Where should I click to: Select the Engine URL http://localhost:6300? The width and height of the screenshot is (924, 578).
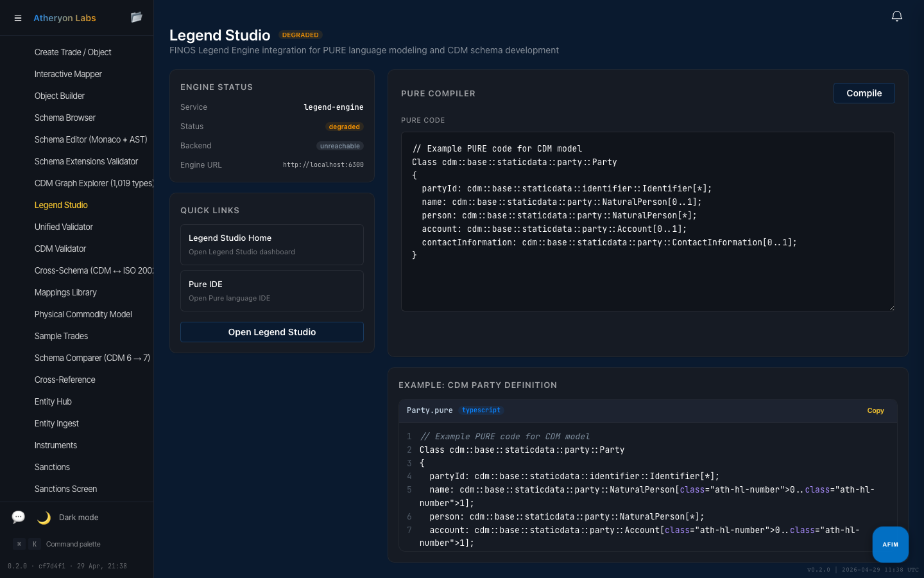coord(323,165)
